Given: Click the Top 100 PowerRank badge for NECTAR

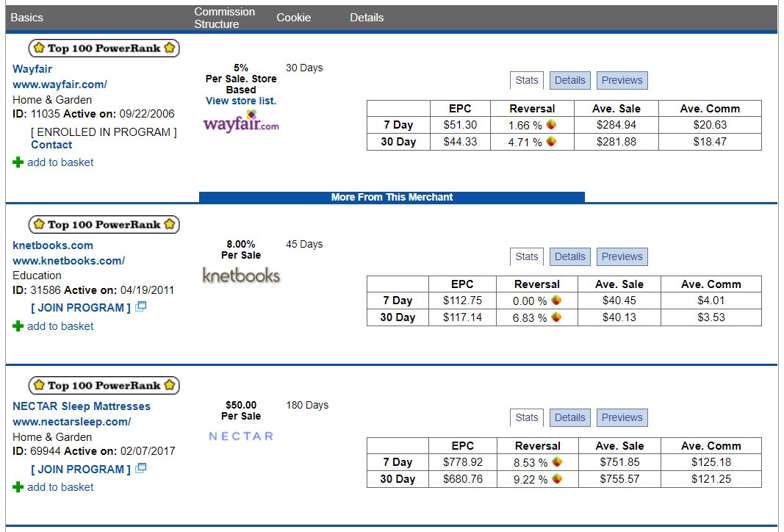Looking at the screenshot, I should (104, 386).
